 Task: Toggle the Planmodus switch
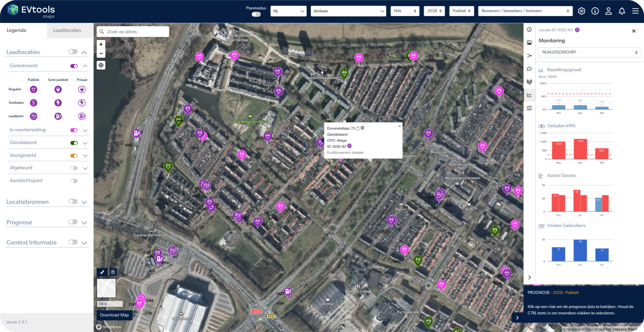256,14
